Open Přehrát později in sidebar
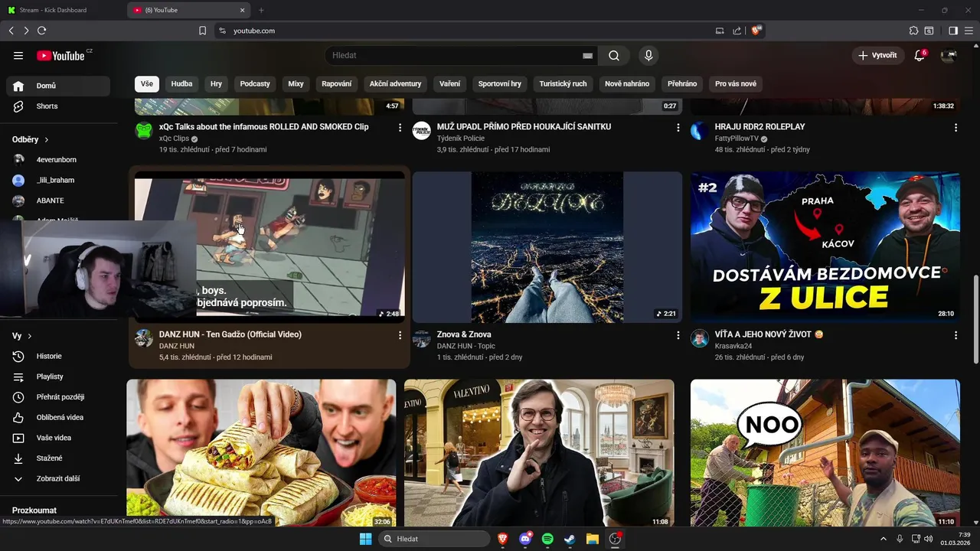This screenshot has width=980, height=551. point(58,397)
